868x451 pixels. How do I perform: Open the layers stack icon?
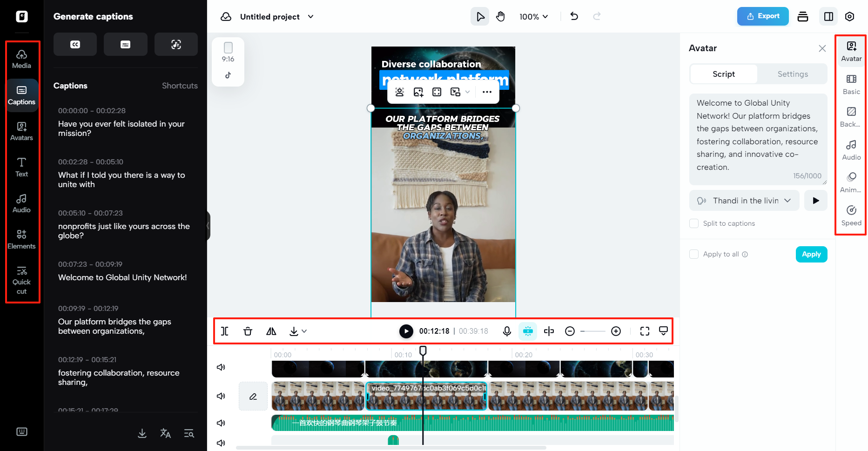point(803,17)
